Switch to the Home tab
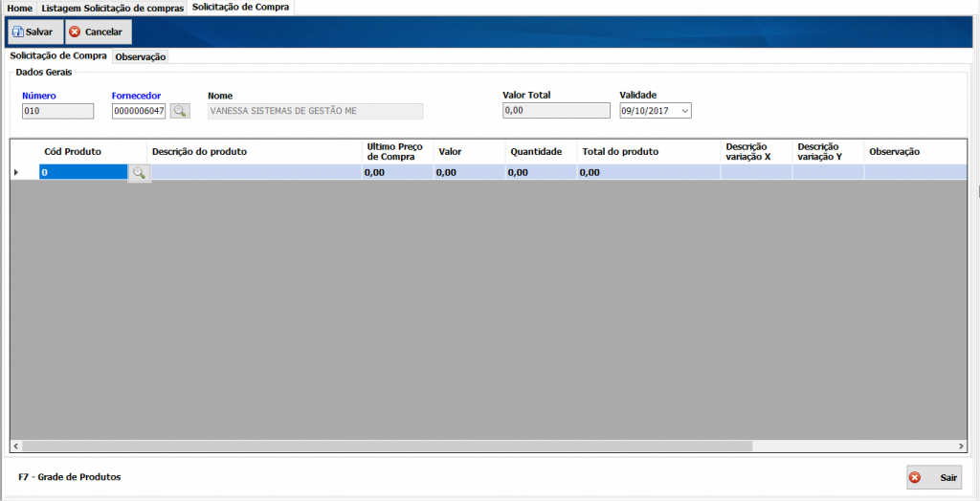The width and height of the screenshot is (980, 501). coord(19,8)
